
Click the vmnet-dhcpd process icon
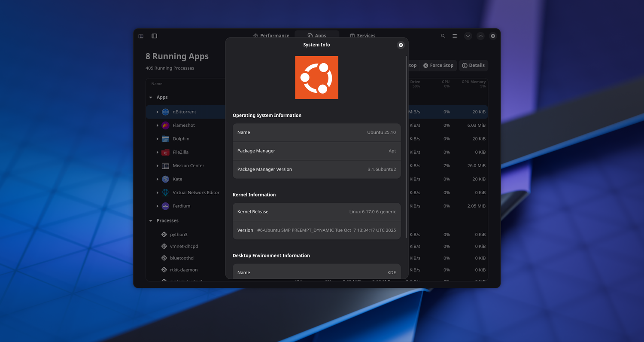coord(164,246)
